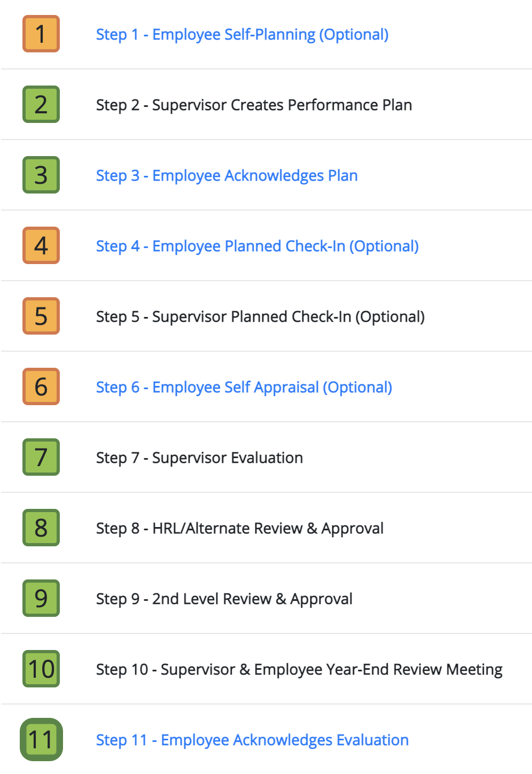This screenshot has height=774, width=532.
Task: Open Step 1 Employee Self-Planning link
Action: (242, 35)
